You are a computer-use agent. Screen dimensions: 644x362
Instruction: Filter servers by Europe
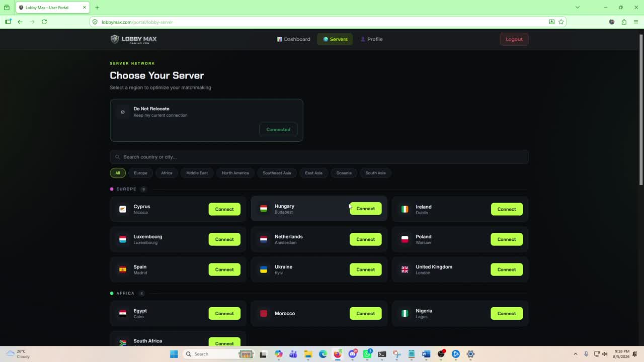[141, 173]
